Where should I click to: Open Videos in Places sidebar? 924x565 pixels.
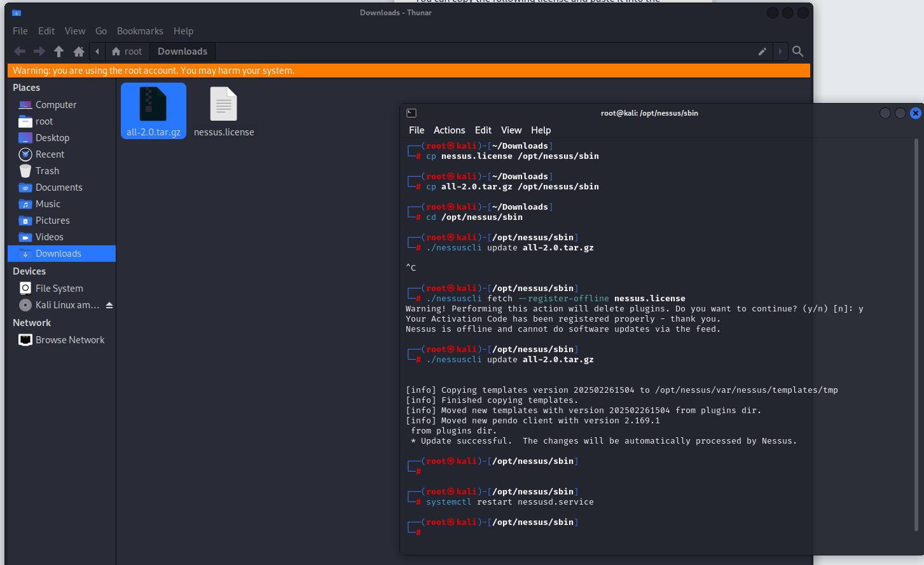pos(62,237)
